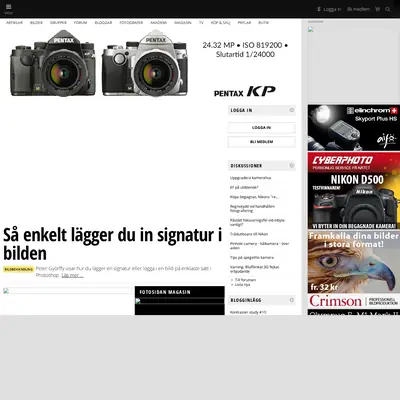400x400 pixels.
Task: Open the Crimson eagle print ad
Action: click(x=354, y=269)
